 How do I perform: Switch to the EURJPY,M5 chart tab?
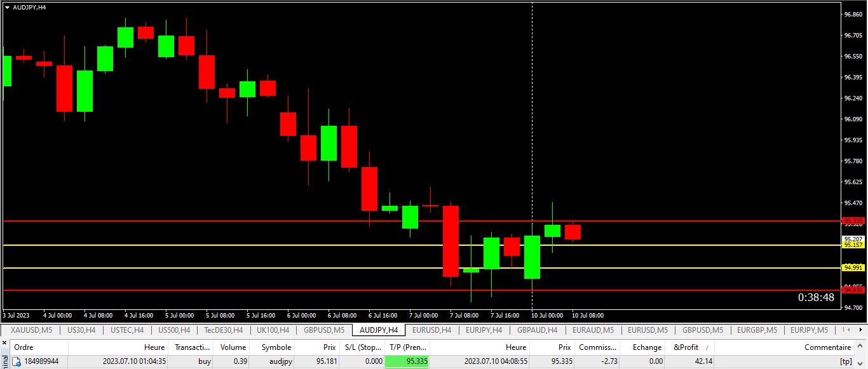(810, 330)
